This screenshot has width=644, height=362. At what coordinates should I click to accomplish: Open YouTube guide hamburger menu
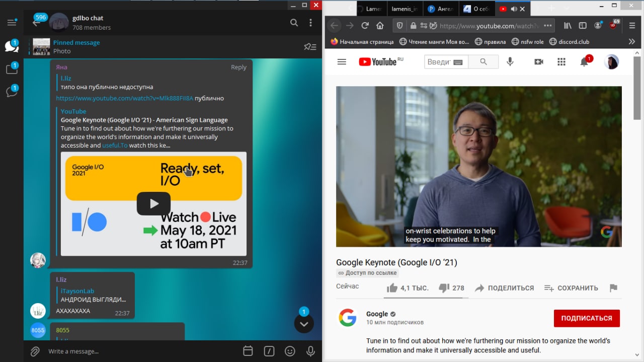click(x=342, y=62)
